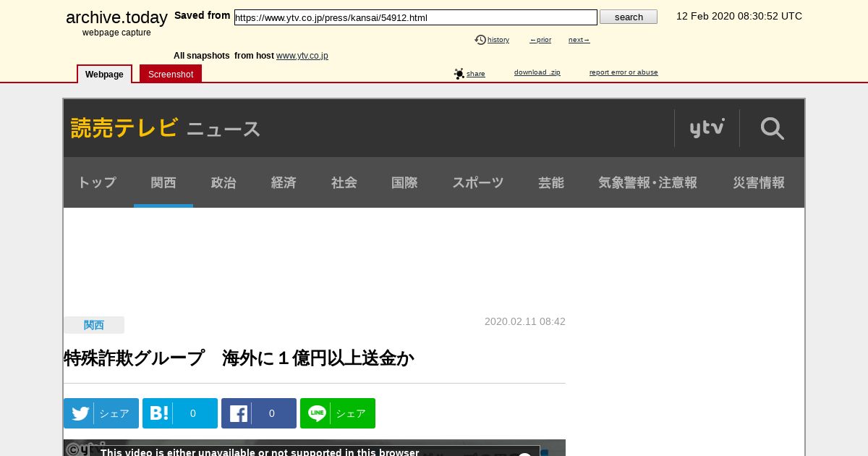Screen dimensions: 868x456
Task: Open the search magnifier in site header
Action: 772,128
